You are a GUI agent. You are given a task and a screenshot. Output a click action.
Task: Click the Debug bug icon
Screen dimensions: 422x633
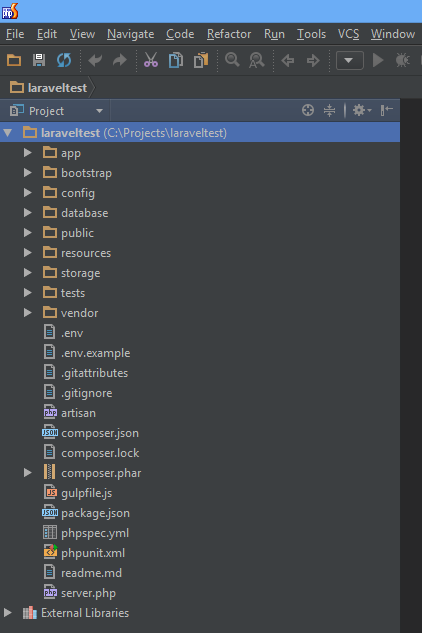[402, 61]
